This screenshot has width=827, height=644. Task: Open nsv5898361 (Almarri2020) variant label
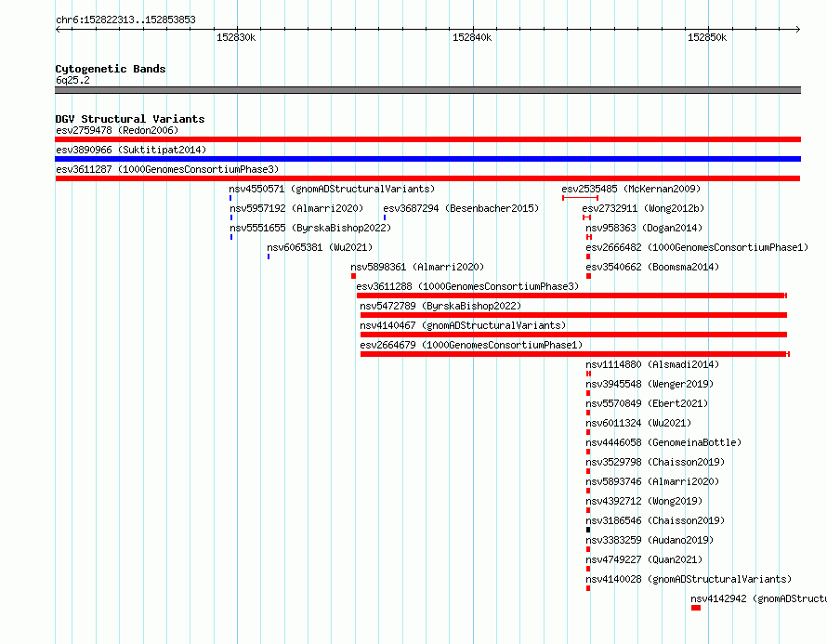417,267
